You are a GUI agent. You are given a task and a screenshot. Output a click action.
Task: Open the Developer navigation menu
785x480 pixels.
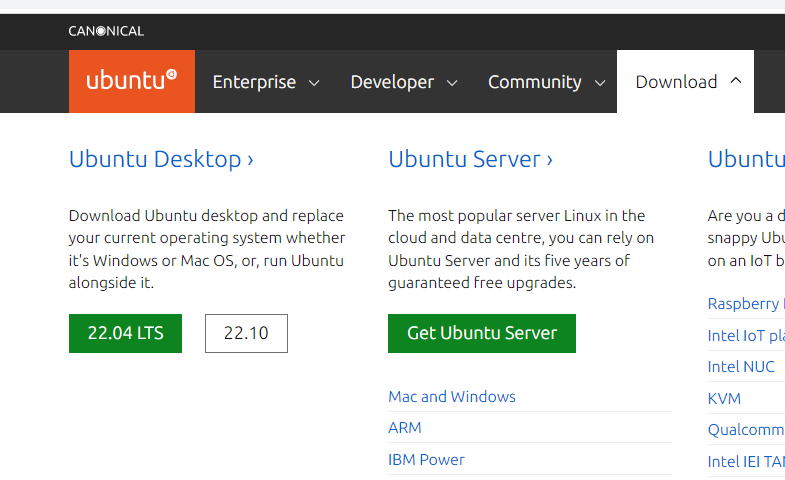[403, 82]
